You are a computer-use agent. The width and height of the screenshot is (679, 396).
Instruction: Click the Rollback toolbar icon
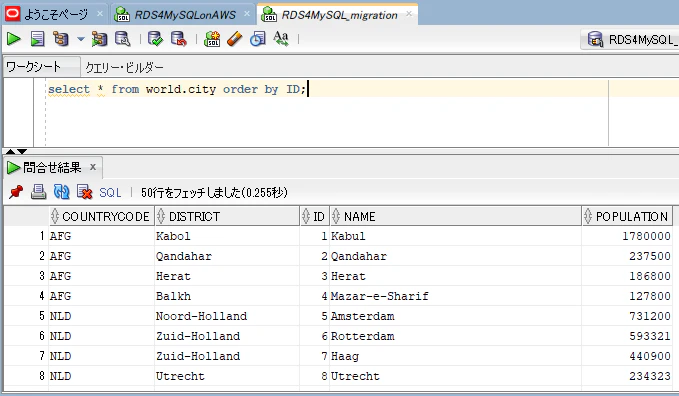178,39
